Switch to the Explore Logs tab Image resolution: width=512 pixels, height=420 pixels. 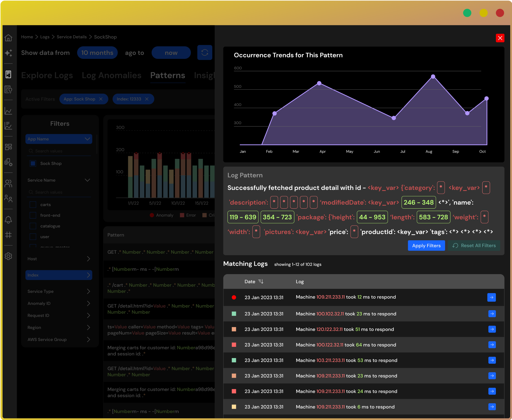(x=47, y=75)
